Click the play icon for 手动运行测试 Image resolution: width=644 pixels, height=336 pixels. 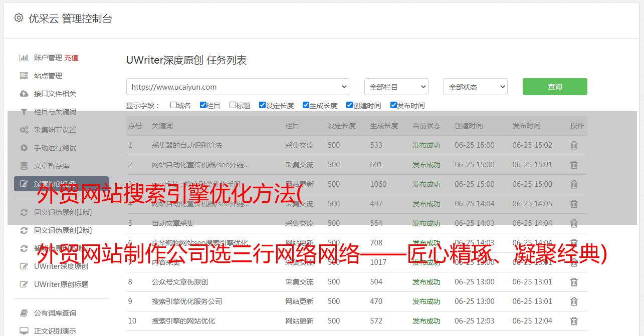pos(24,148)
